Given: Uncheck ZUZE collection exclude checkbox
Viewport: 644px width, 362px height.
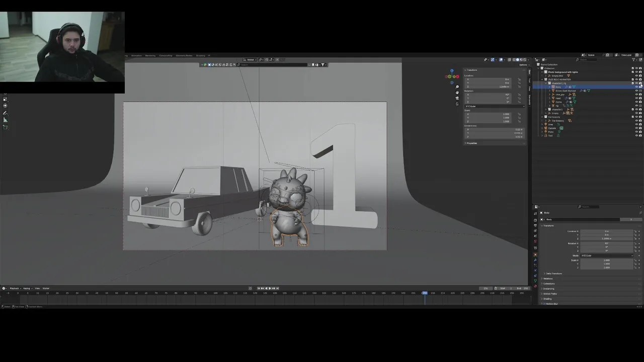Looking at the screenshot, I should click(x=633, y=79).
